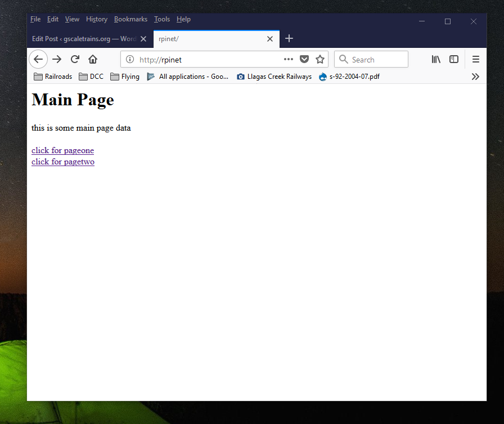This screenshot has height=424, width=504.
Task: Open the Firefox home page
Action: click(93, 60)
